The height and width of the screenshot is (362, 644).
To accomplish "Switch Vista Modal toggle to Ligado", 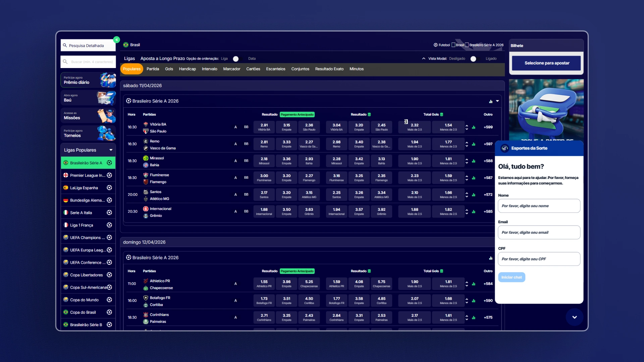I will point(475,59).
